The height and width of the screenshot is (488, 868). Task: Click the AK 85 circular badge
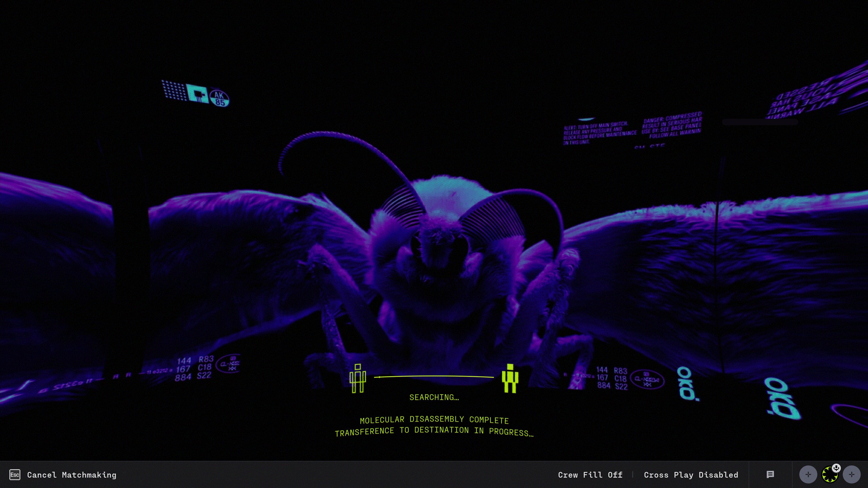point(219,98)
